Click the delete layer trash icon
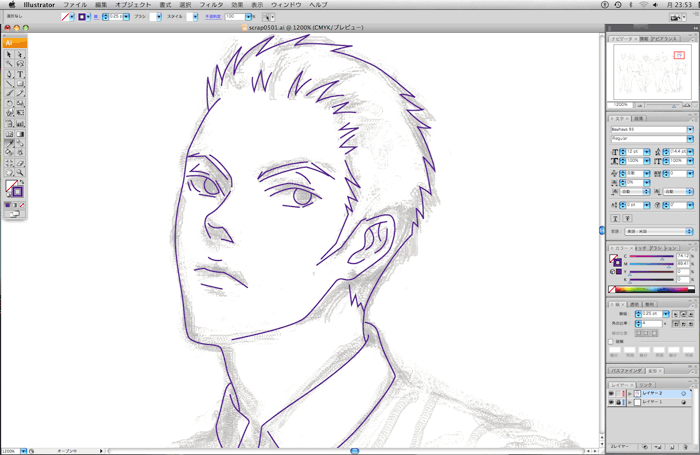Viewport: 700px width, 455px height. [685, 447]
